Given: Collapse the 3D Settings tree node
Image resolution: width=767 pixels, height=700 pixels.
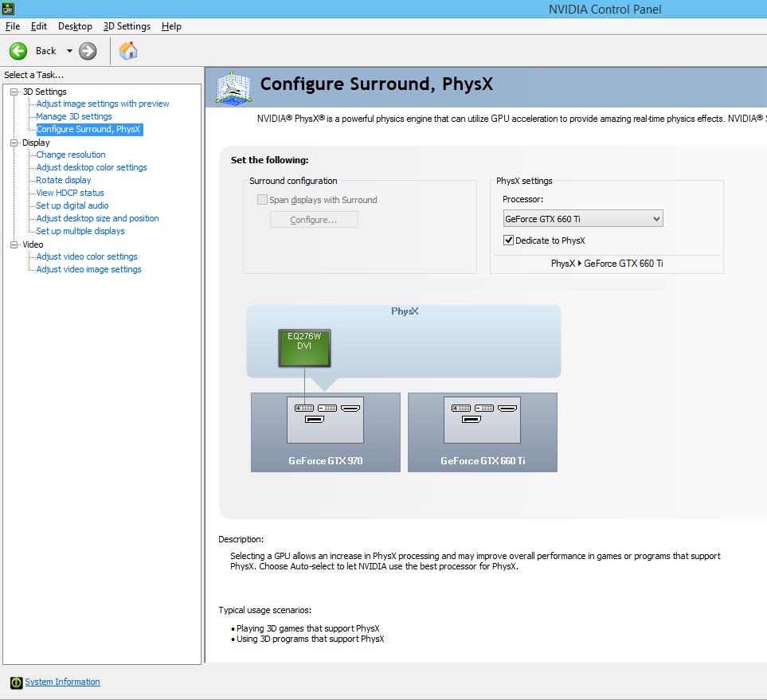Looking at the screenshot, I should (x=14, y=92).
